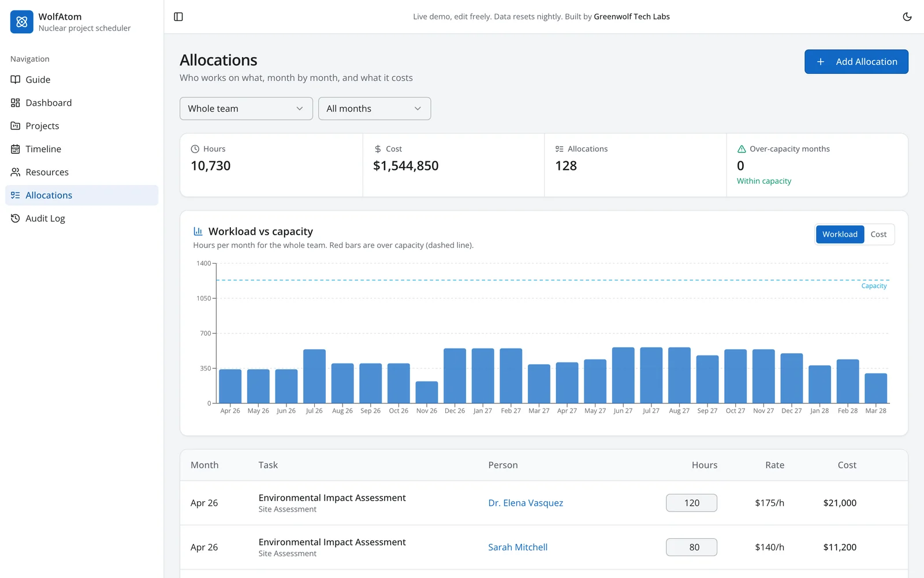The image size is (924, 578).
Task: Click the Over-capacity warning triangle icon
Action: pos(742,149)
